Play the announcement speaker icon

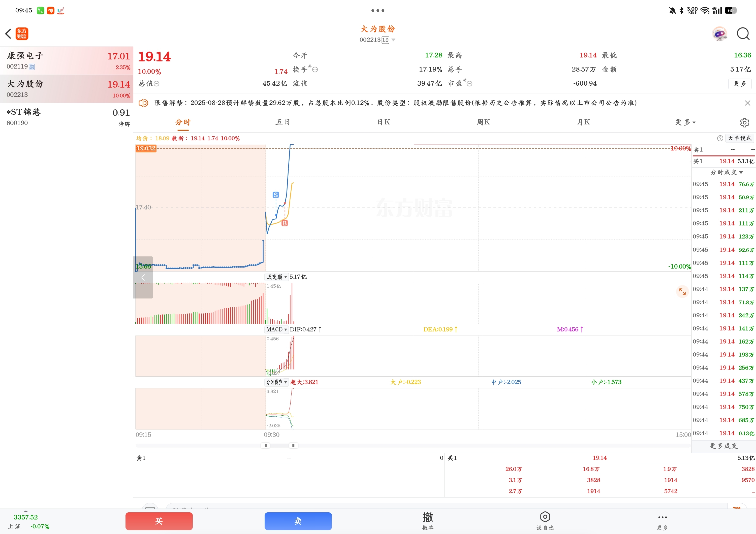pos(143,103)
